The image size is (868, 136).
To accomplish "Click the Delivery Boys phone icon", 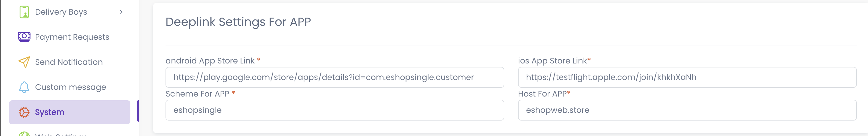I will coord(24,12).
